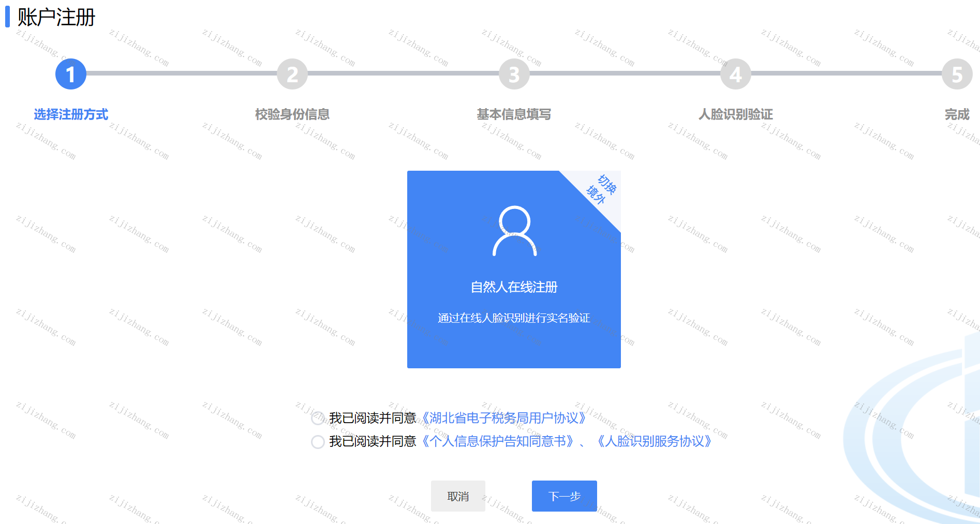The width and height of the screenshot is (980, 524).
Task: Select the 基本信息填写 step label
Action: (x=514, y=114)
